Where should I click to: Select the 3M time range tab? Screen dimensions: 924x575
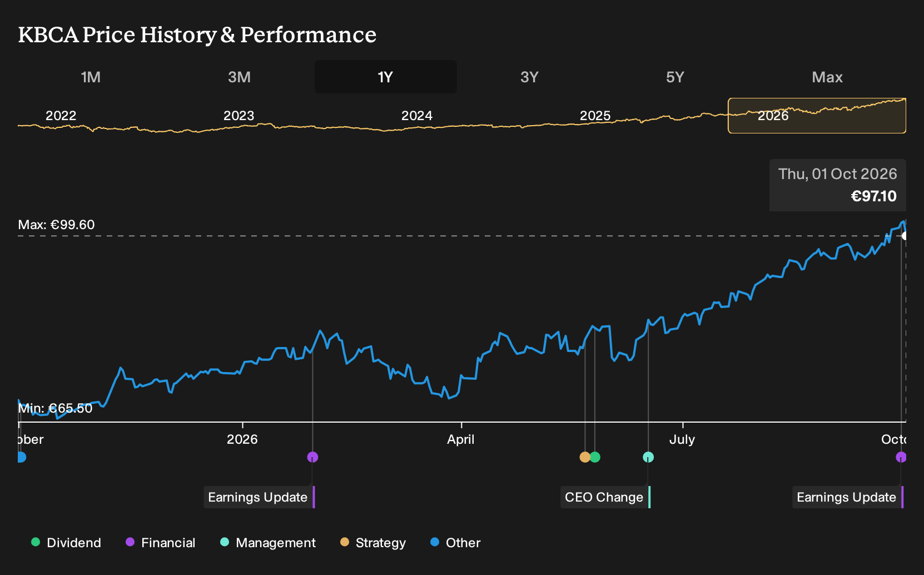click(239, 77)
